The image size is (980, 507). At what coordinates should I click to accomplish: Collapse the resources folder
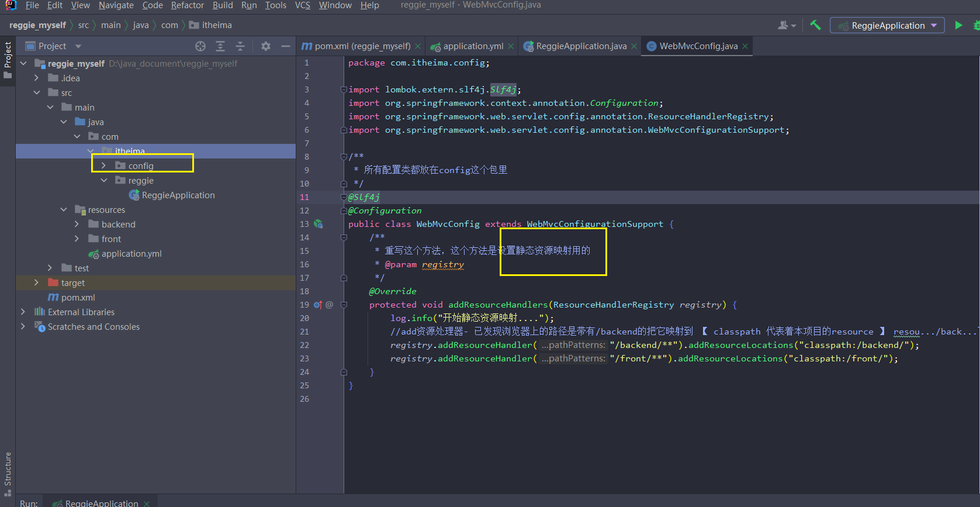tap(64, 210)
